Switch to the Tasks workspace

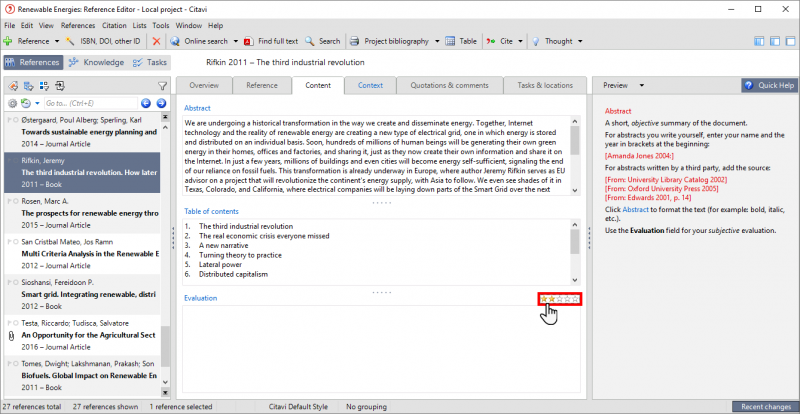click(149, 62)
